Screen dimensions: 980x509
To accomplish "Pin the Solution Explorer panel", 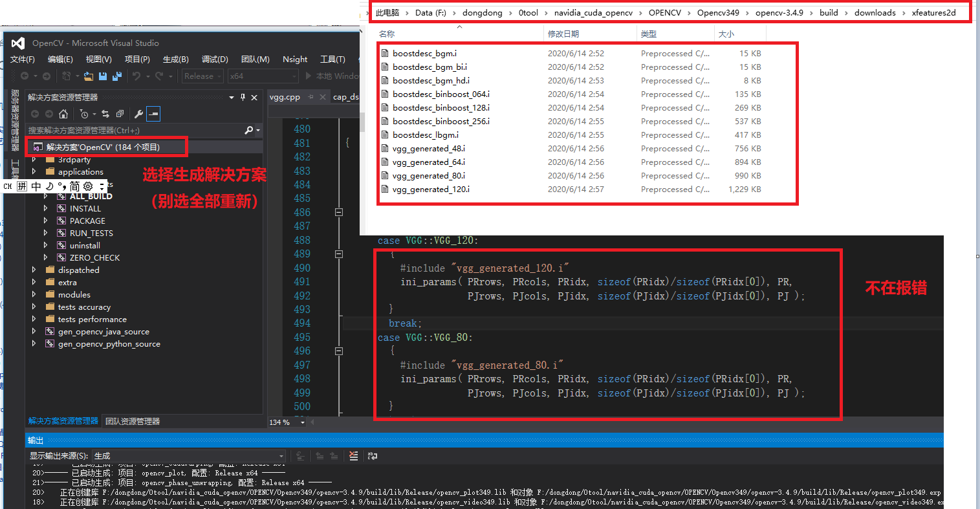I will click(x=243, y=97).
